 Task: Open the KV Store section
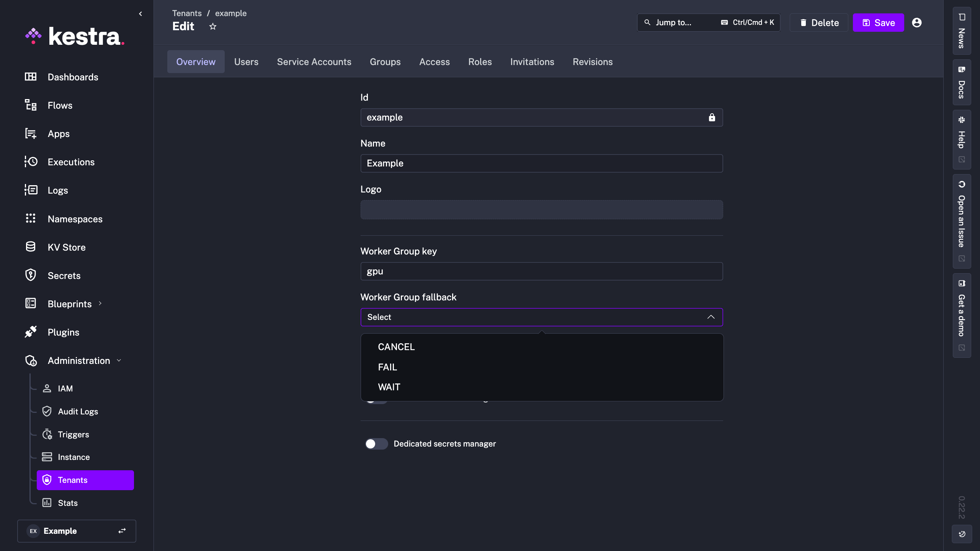pos(67,247)
